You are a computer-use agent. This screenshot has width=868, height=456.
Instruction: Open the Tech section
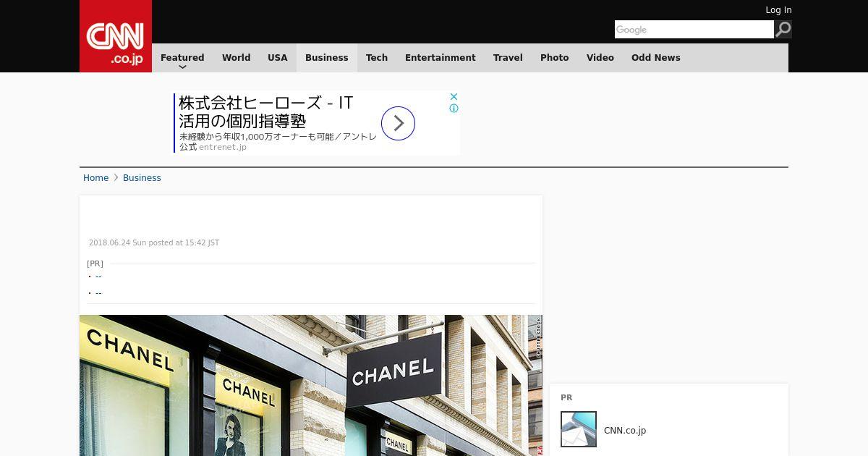point(377,58)
